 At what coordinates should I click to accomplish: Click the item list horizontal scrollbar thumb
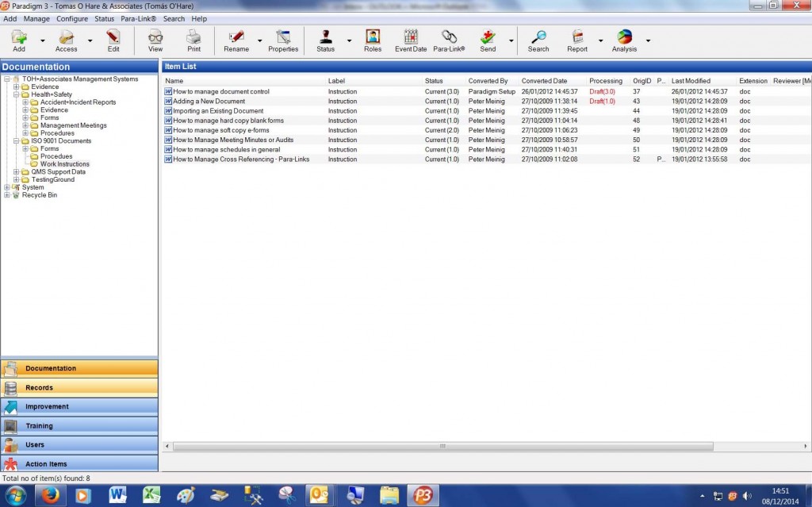[442, 447]
